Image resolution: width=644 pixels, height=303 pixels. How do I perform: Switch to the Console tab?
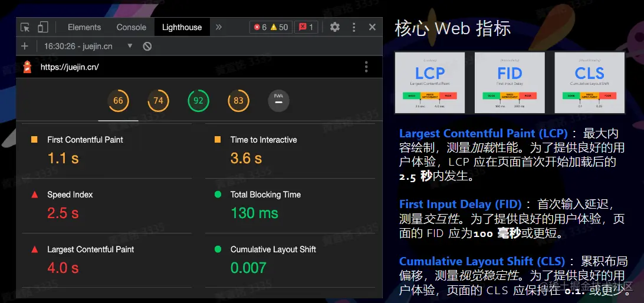click(x=132, y=28)
